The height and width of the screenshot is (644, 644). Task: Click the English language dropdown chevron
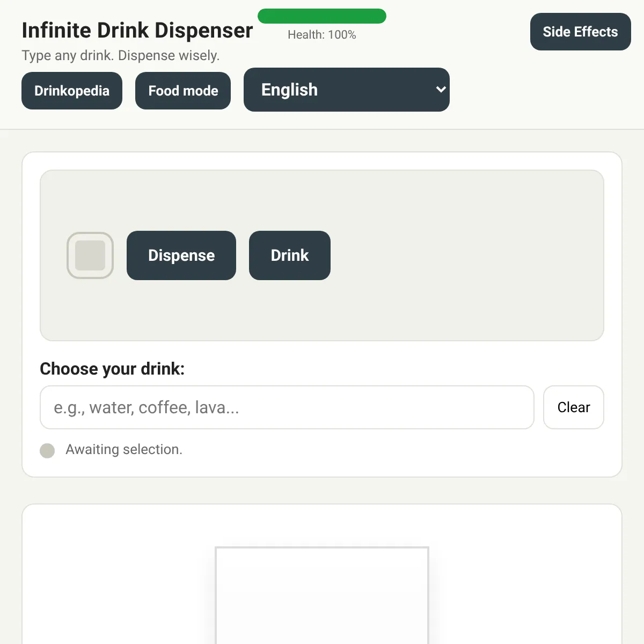tap(441, 90)
